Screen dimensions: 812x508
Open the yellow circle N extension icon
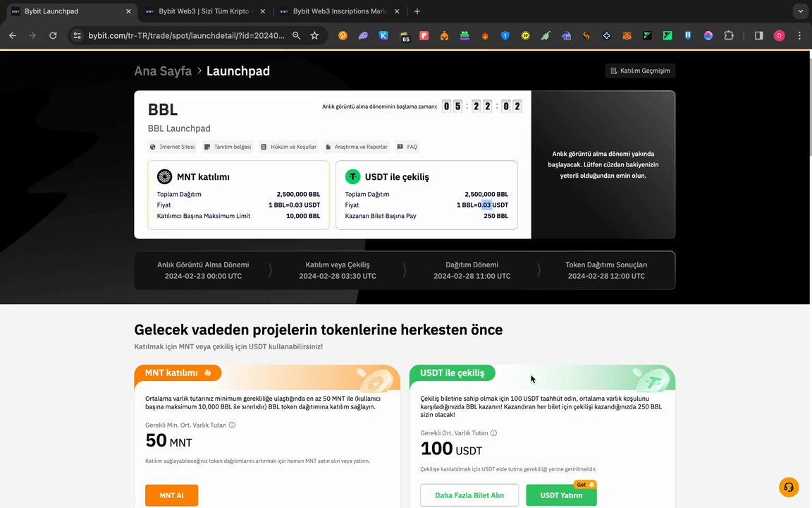pos(526,36)
